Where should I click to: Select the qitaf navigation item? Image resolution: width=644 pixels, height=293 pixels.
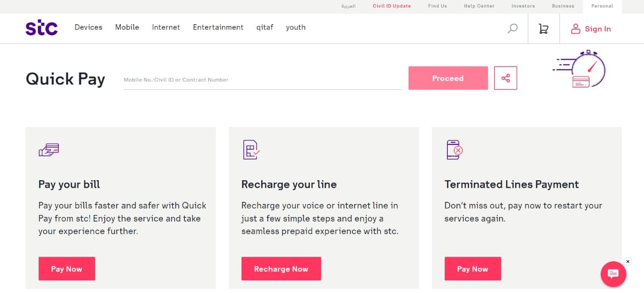tap(265, 27)
